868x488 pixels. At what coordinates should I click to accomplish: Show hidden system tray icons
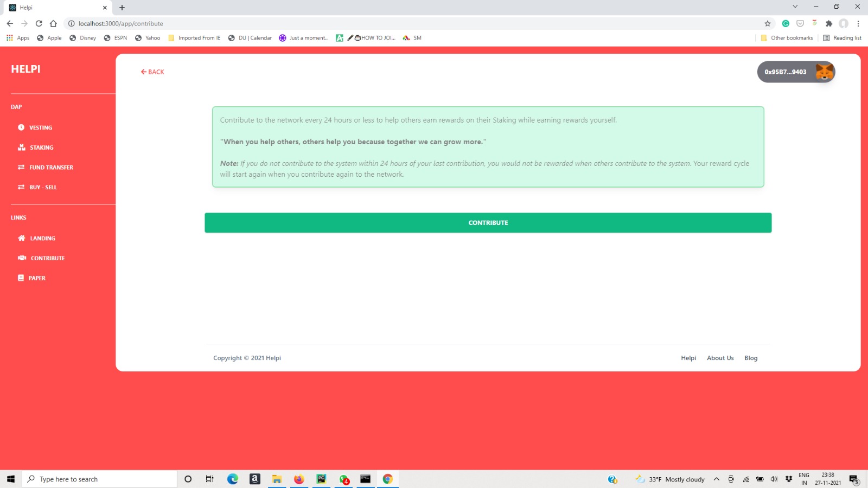pyautogui.click(x=716, y=479)
